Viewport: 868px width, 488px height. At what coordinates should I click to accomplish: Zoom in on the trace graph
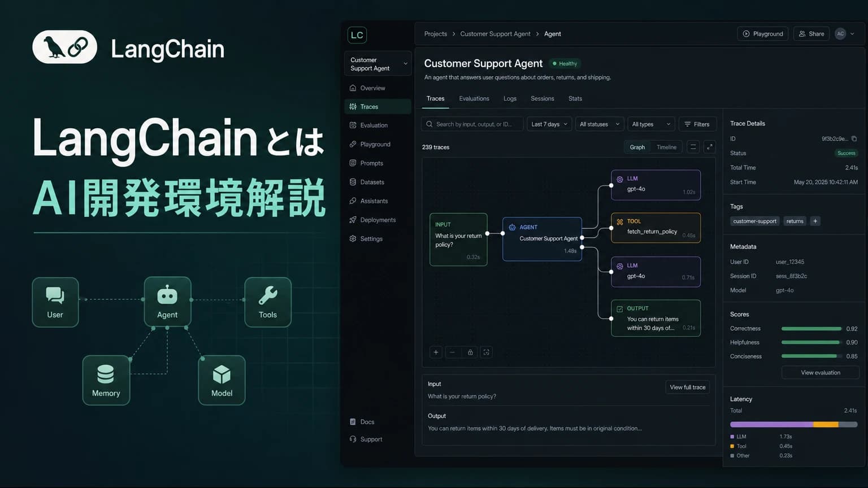tap(436, 352)
